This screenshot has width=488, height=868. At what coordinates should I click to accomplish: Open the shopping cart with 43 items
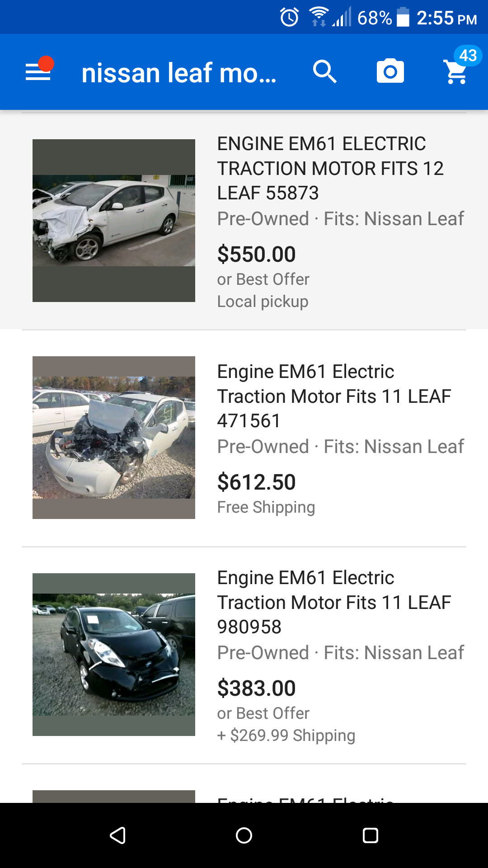coord(457,71)
